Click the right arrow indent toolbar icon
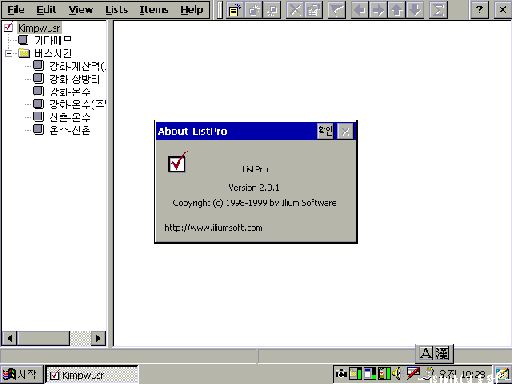The width and height of the screenshot is (512, 384). (x=378, y=10)
